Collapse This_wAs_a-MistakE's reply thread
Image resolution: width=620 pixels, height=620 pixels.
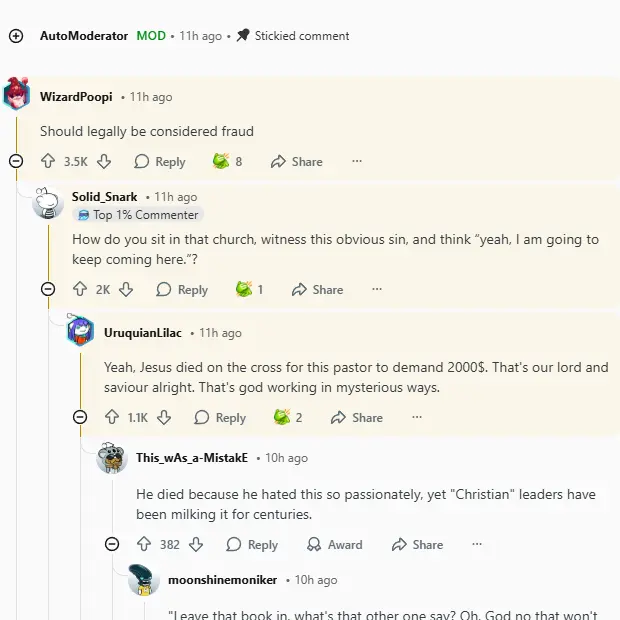(x=112, y=545)
